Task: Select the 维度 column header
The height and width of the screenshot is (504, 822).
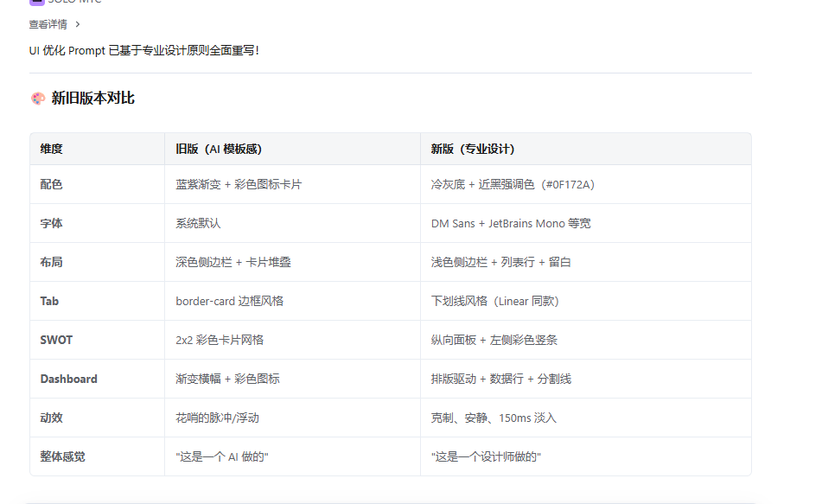Action: point(51,149)
